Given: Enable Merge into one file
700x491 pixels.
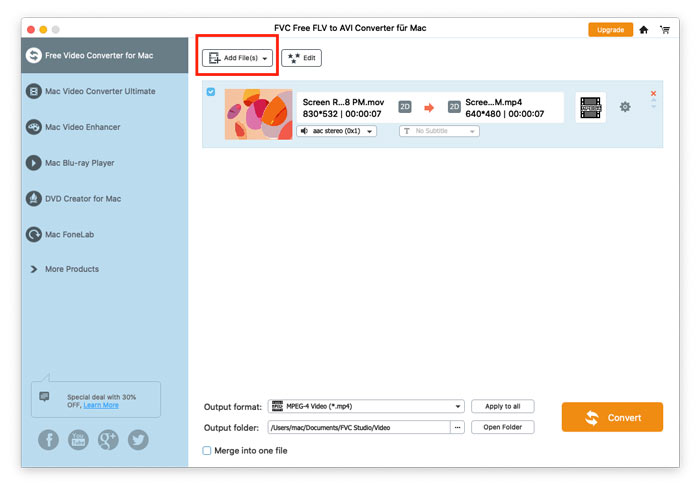Looking at the screenshot, I should (x=207, y=451).
